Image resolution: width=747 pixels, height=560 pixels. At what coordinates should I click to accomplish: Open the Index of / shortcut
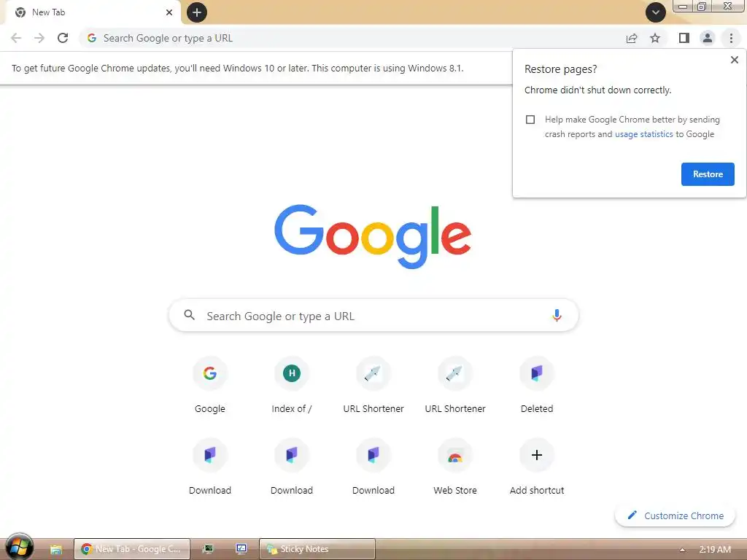coord(292,386)
